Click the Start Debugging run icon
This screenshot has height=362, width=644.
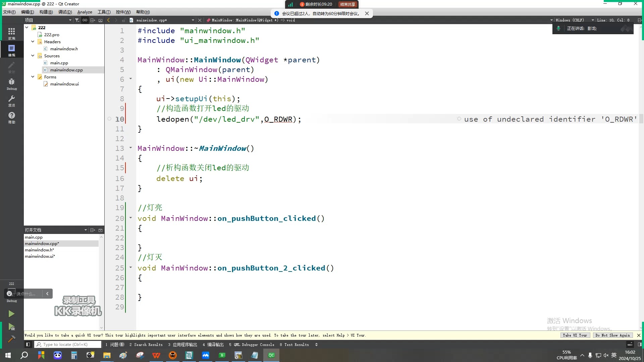pos(11,327)
